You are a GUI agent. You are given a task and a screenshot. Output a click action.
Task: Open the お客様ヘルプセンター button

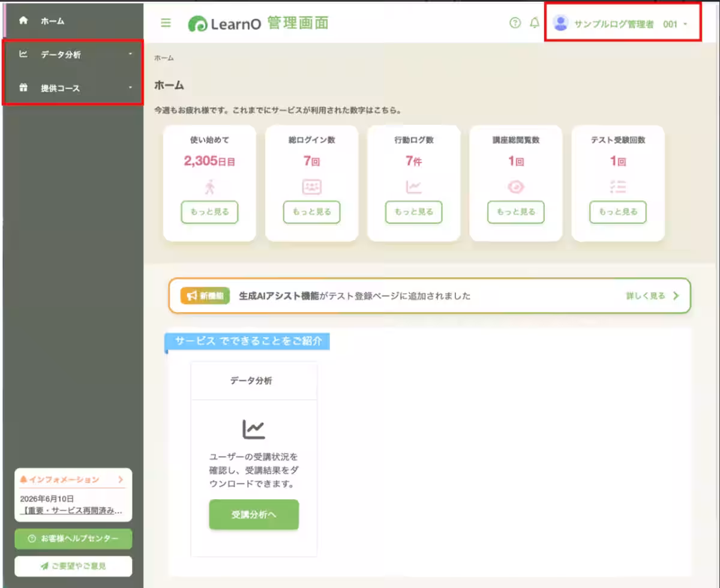(x=73, y=539)
